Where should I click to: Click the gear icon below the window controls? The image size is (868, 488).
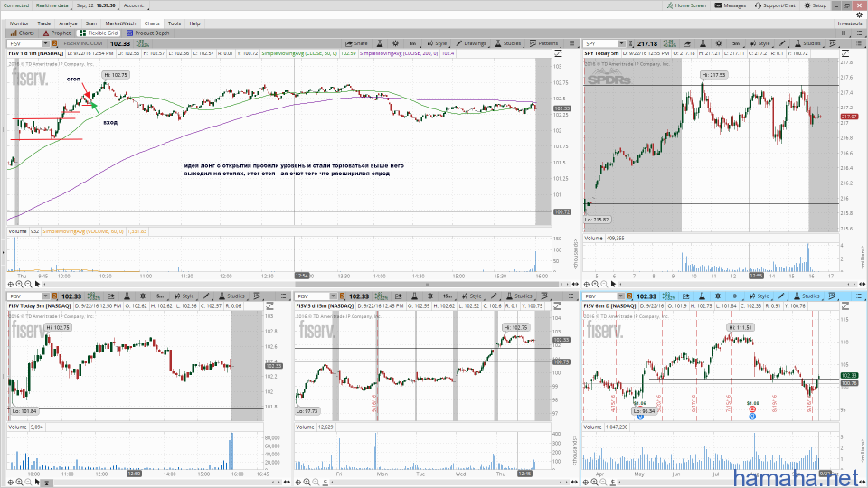coord(859,15)
